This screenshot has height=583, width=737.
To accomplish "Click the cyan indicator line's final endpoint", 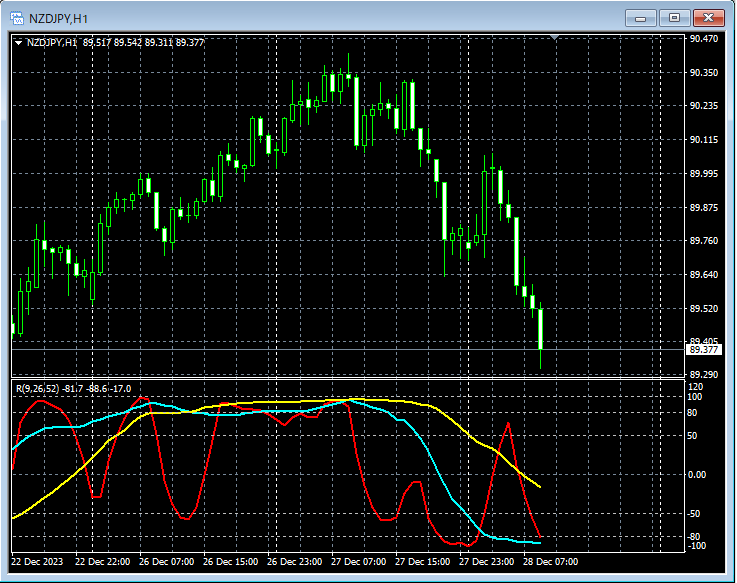I will [x=540, y=543].
